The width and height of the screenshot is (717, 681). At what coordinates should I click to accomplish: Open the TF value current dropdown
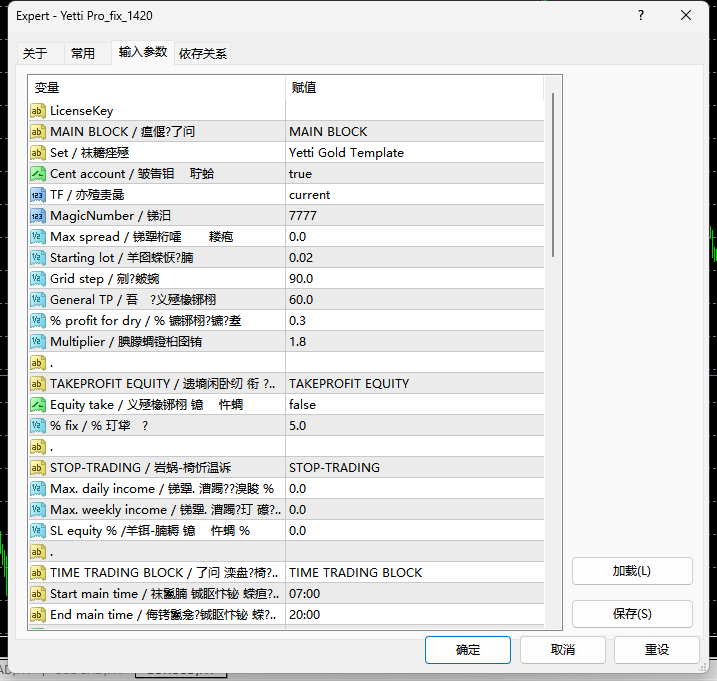pyautogui.click(x=415, y=195)
